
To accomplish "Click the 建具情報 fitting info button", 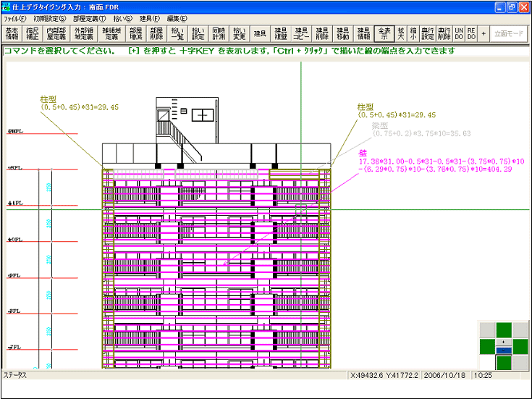I will tap(363, 34).
